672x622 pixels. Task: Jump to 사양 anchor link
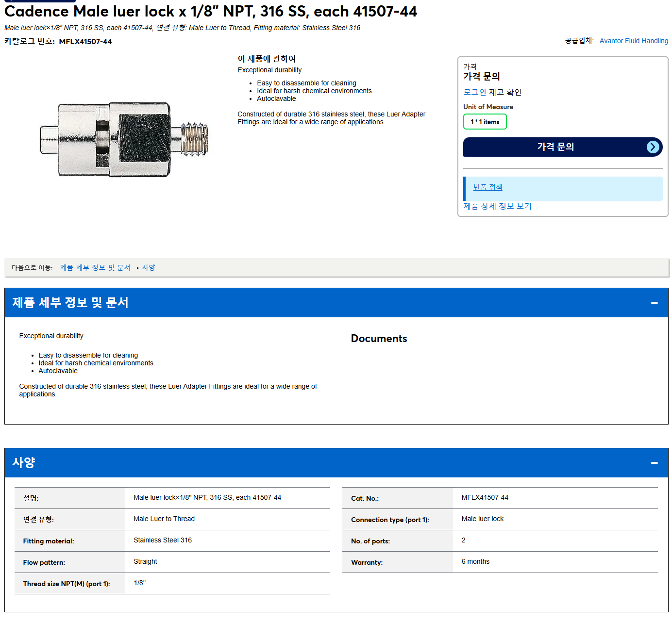149,267
